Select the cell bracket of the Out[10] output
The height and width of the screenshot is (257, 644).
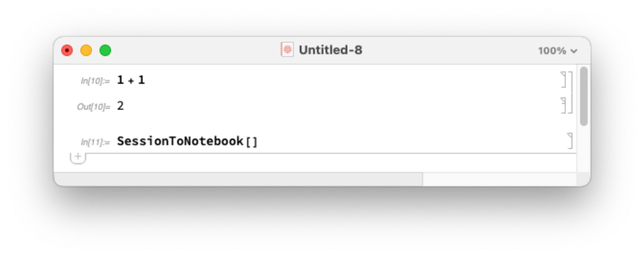point(564,106)
